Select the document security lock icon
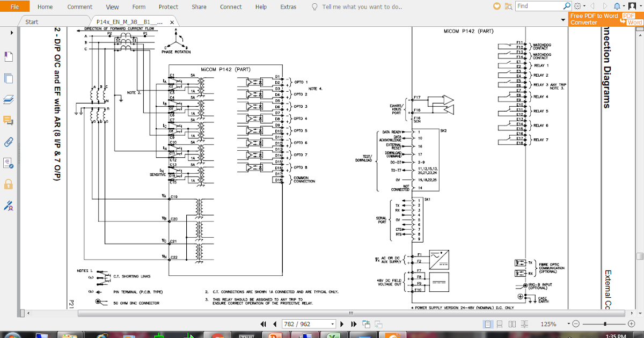This screenshot has height=338, width=644. pyautogui.click(x=8, y=183)
